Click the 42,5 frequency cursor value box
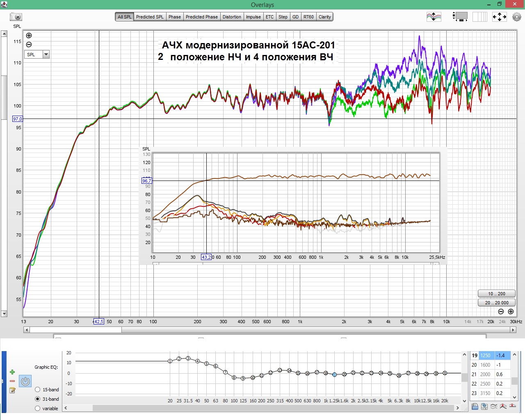The height and width of the screenshot is (420, 525). click(x=99, y=322)
